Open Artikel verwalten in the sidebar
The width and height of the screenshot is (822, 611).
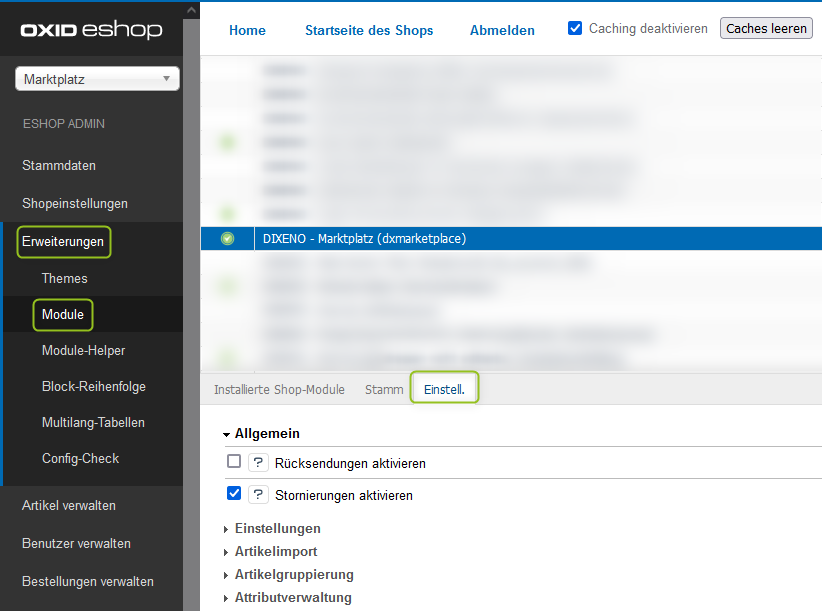tap(69, 506)
